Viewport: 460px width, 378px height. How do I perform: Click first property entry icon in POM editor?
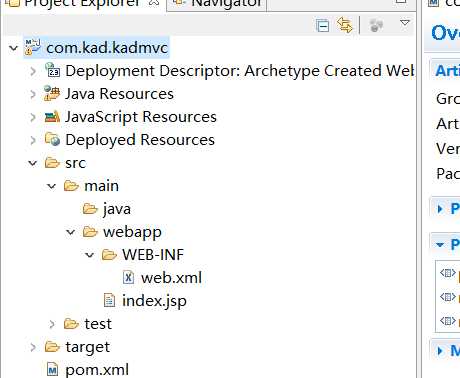447,273
